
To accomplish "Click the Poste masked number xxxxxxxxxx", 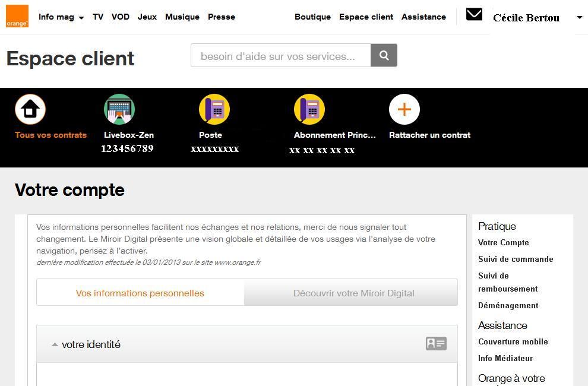I will (x=214, y=149).
